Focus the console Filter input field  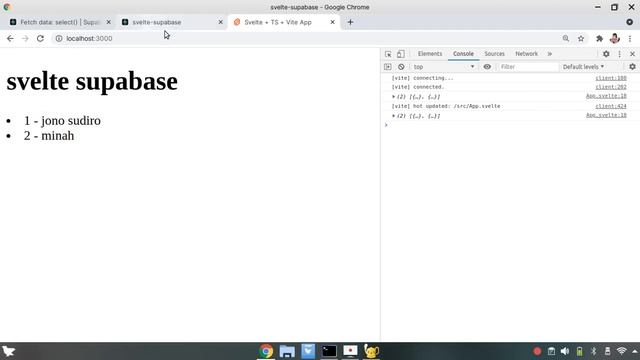tap(528, 67)
